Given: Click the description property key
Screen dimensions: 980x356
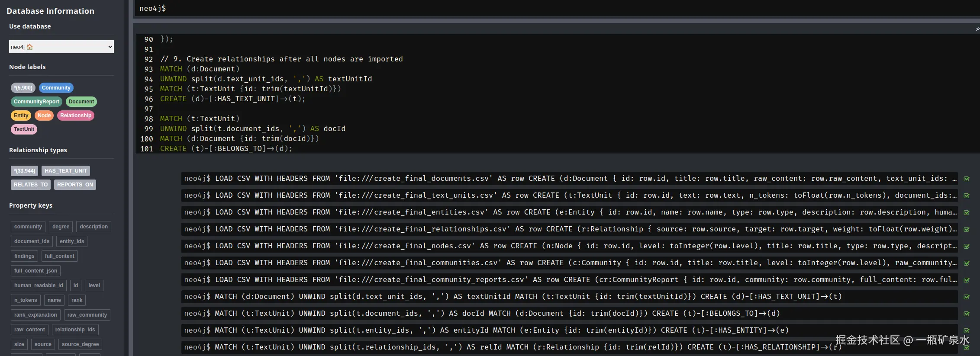Looking at the screenshot, I should 93,227.
